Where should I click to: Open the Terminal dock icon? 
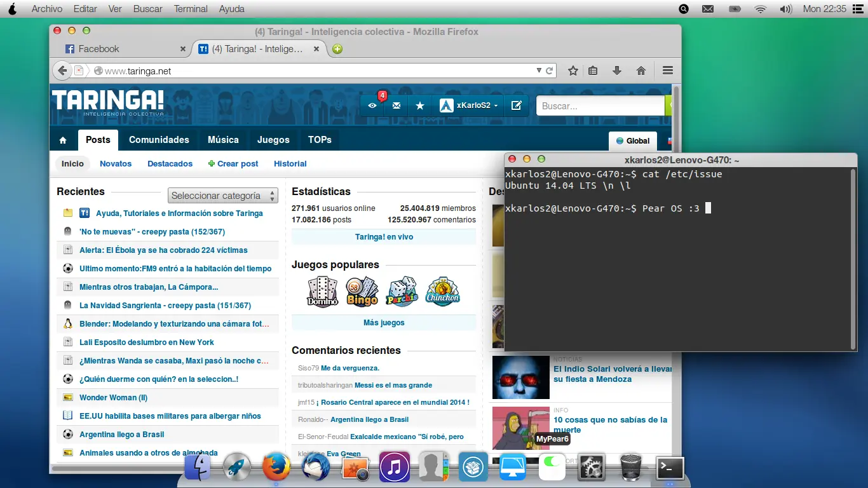[670, 469]
